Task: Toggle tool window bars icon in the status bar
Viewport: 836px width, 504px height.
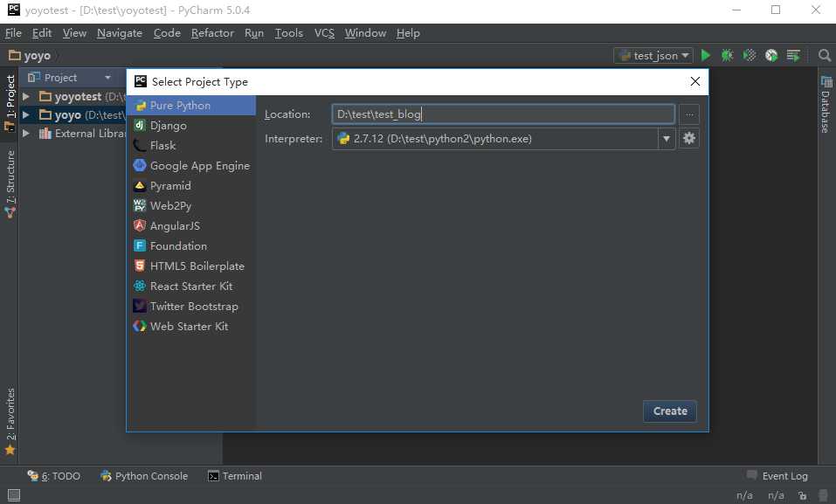Action: 14,495
